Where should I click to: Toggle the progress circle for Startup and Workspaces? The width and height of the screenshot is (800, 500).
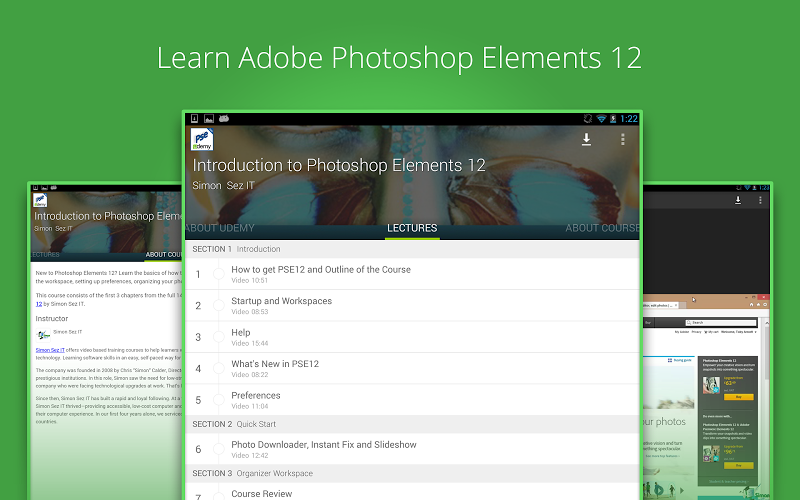tap(218, 306)
